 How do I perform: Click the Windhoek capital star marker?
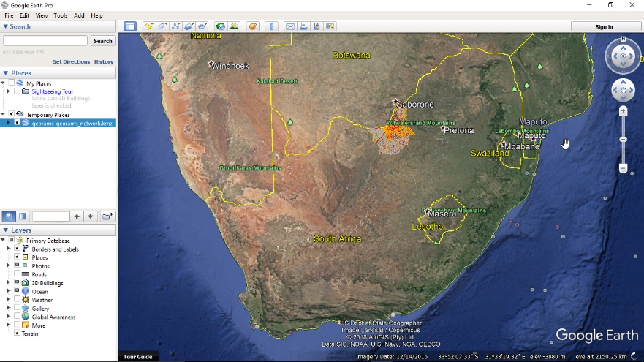pyautogui.click(x=211, y=64)
